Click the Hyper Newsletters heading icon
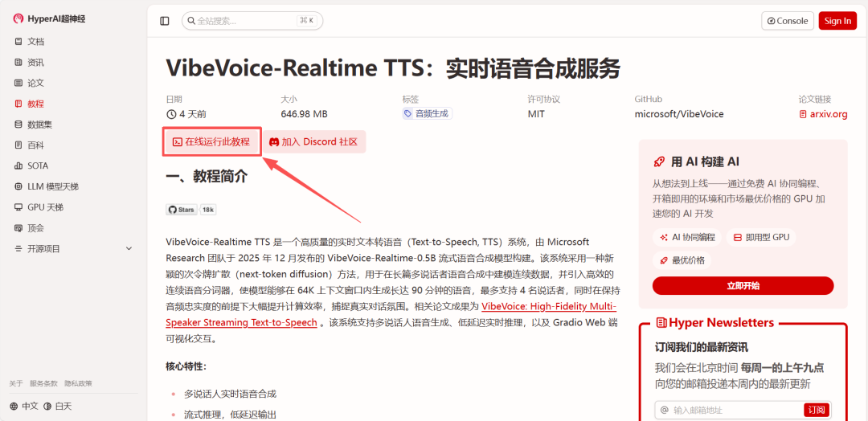The image size is (868, 421). coord(661,322)
